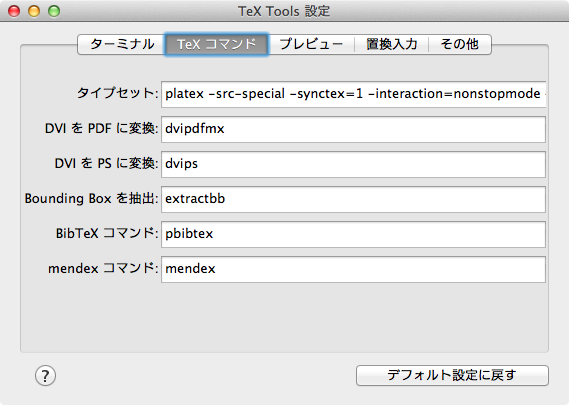
Task: Switch to the ターミナル tab
Action: click(122, 44)
